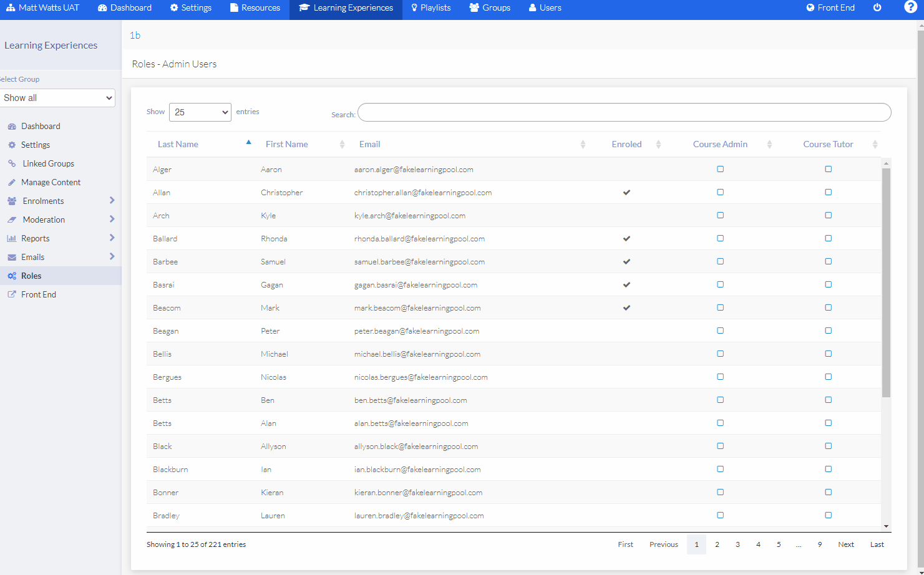
Task: Tick Course Admin checkbox for Aaron Alger
Action: point(720,169)
